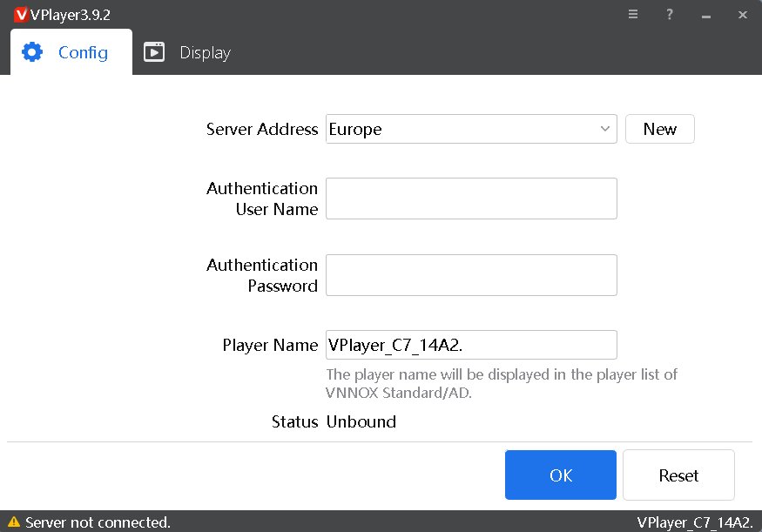Open the hamburger menu in the title bar
This screenshot has height=532, width=762.
633,14
